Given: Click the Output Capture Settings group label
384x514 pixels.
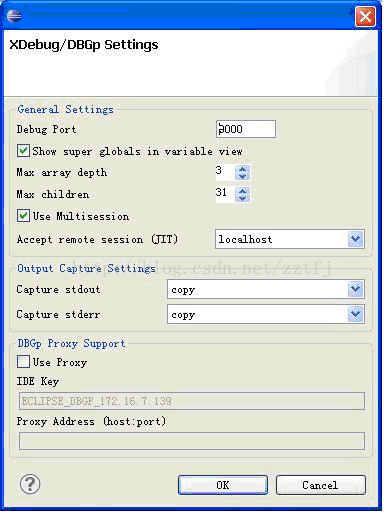Looking at the screenshot, I should (x=86, y=268).
